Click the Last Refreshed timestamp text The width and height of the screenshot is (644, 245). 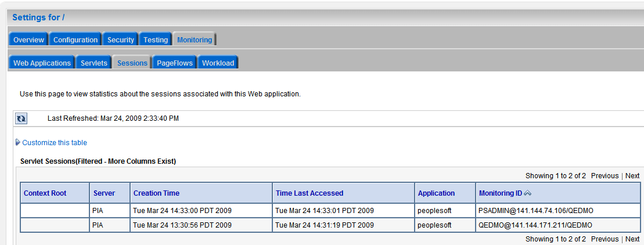[x=113, y=118]
